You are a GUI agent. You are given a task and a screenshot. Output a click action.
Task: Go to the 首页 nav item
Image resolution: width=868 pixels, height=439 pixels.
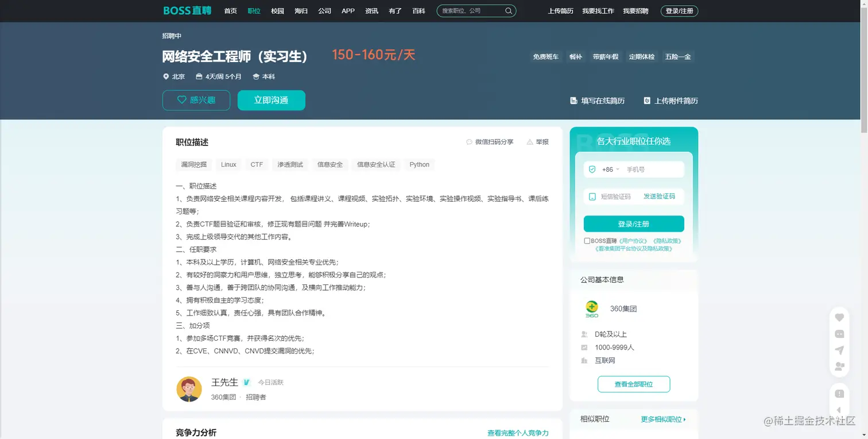click(230, 11)
